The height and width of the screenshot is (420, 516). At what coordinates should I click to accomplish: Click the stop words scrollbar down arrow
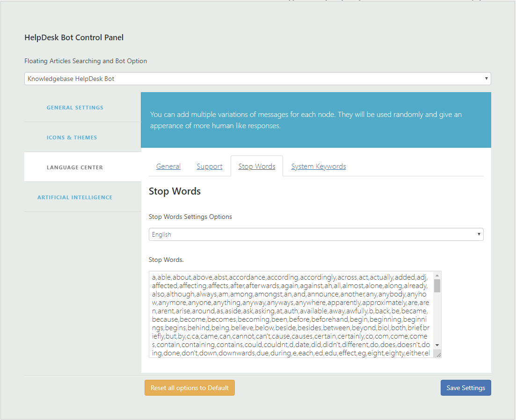[437, 345]
